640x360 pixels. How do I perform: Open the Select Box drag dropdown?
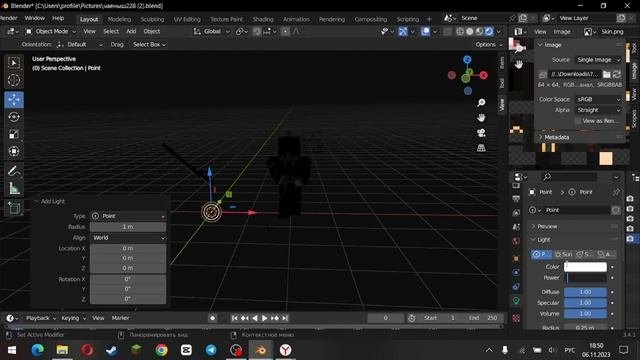click(149, 44)
